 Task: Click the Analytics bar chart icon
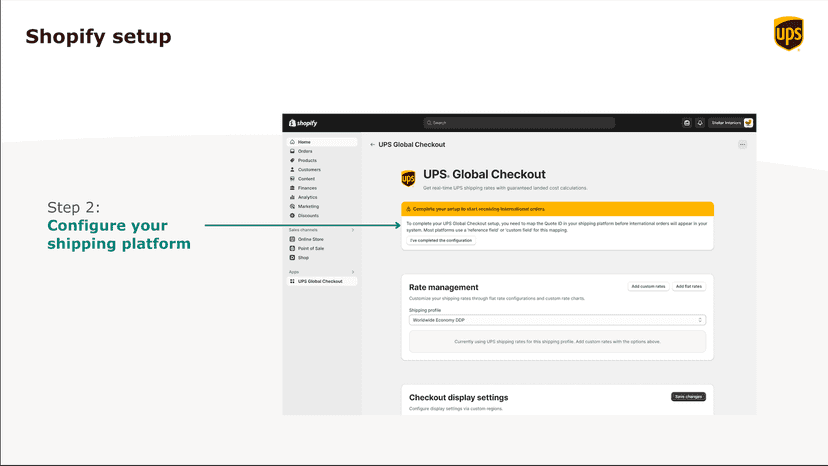coord(292,197)
